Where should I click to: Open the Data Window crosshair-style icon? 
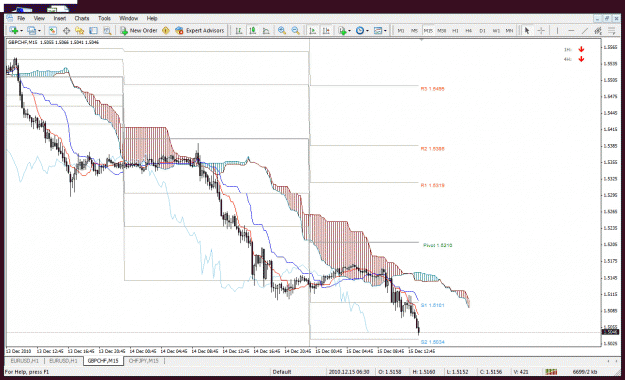pyautogui.click(x=66, y=31)
